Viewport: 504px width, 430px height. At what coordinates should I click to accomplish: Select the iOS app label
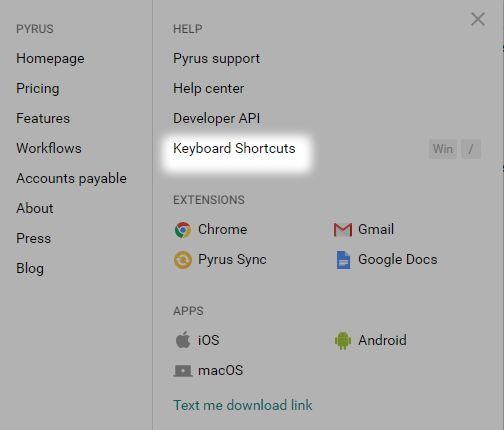click(x=209, y=340)
